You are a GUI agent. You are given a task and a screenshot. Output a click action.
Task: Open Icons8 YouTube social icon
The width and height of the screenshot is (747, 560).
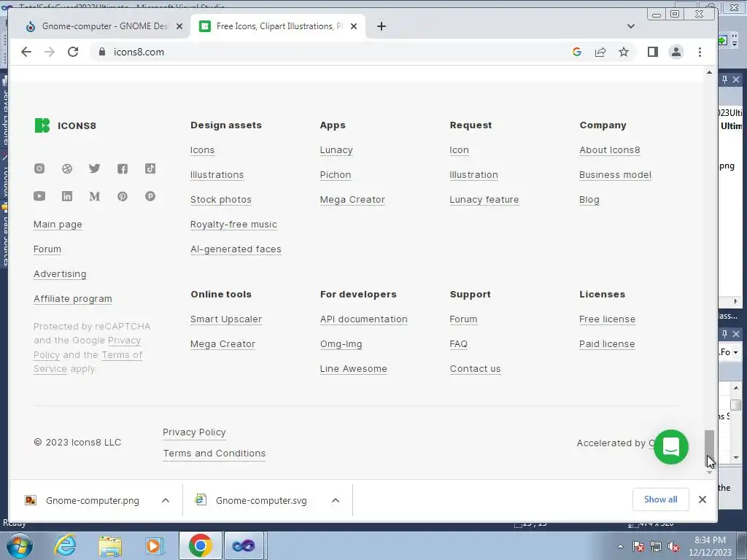pyautogui.click(x=39, y=196)
